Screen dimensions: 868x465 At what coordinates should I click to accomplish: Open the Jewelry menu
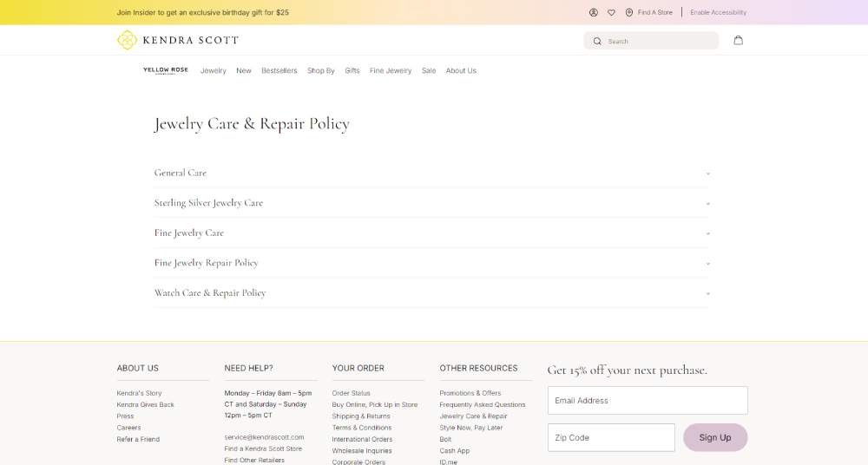click(214, 71)
